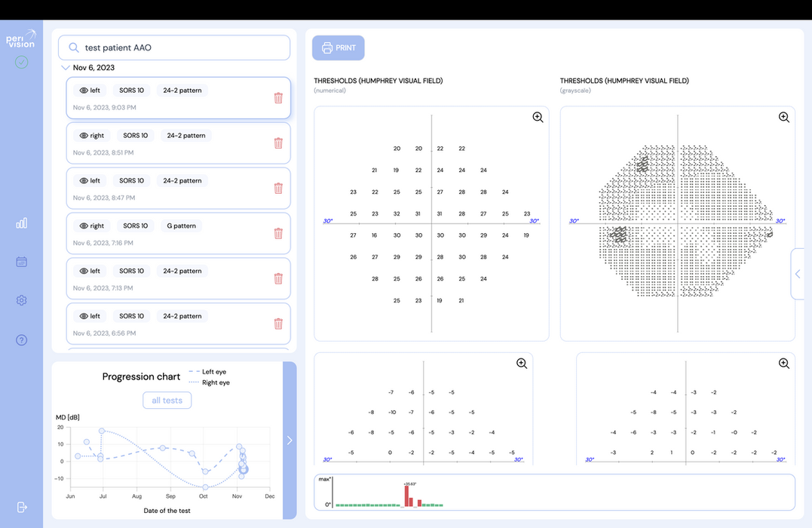The image size is (812, 528).
Task: Zoom the numerical thresholds chart with its magnifier
Action: tap(538, 117)
